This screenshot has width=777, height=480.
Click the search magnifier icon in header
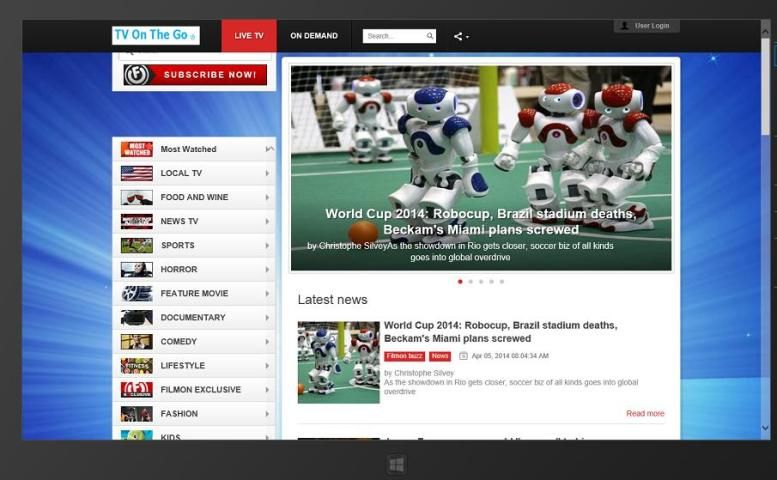pyautogui.click(x=430, y=36)
